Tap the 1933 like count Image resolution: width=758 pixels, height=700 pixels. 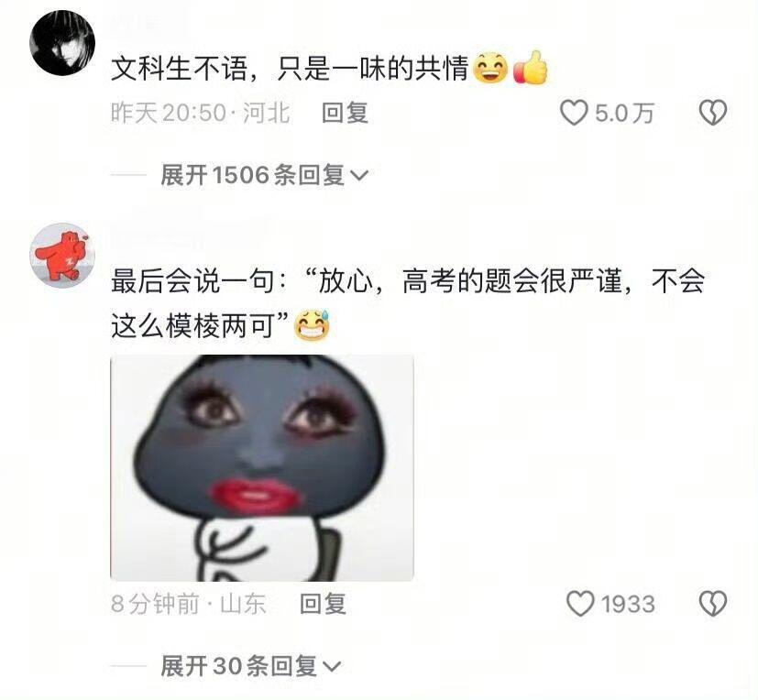tap(628, 604)
